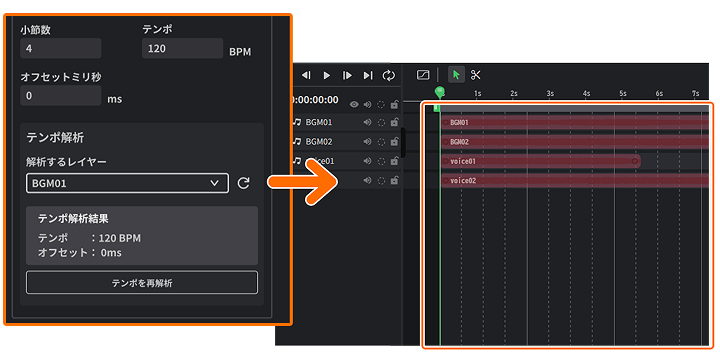Toggle header lock for all layers
This screenshot has width=720, height=364.
click(394, 105)
